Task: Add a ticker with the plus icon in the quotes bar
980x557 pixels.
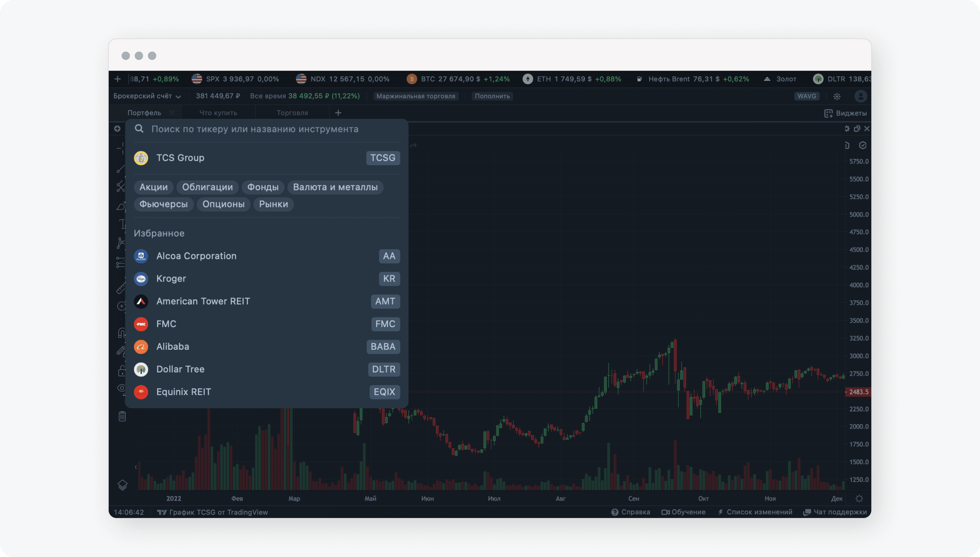Action: pos(117,79)
